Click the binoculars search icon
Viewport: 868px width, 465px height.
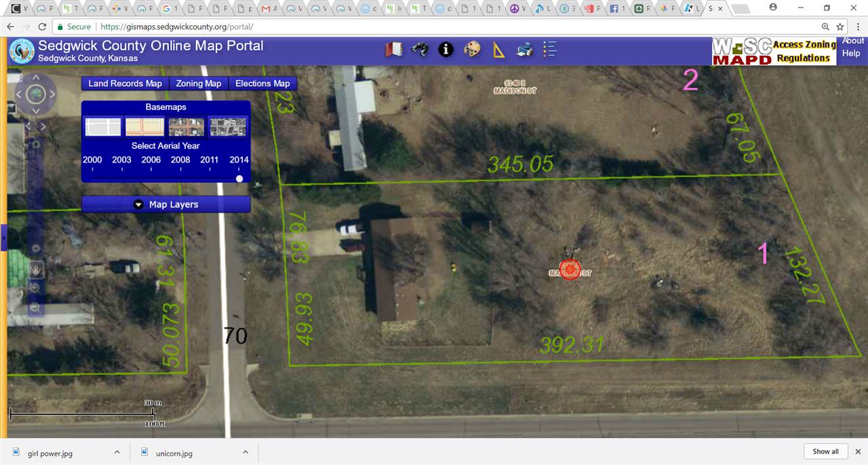pos(420,49)
